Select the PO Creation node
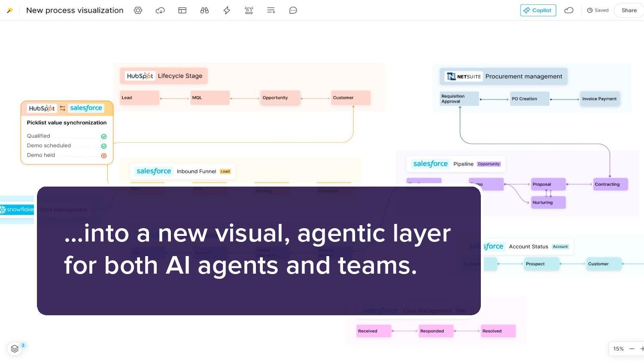644x362 pixels. tap(530, 99)
